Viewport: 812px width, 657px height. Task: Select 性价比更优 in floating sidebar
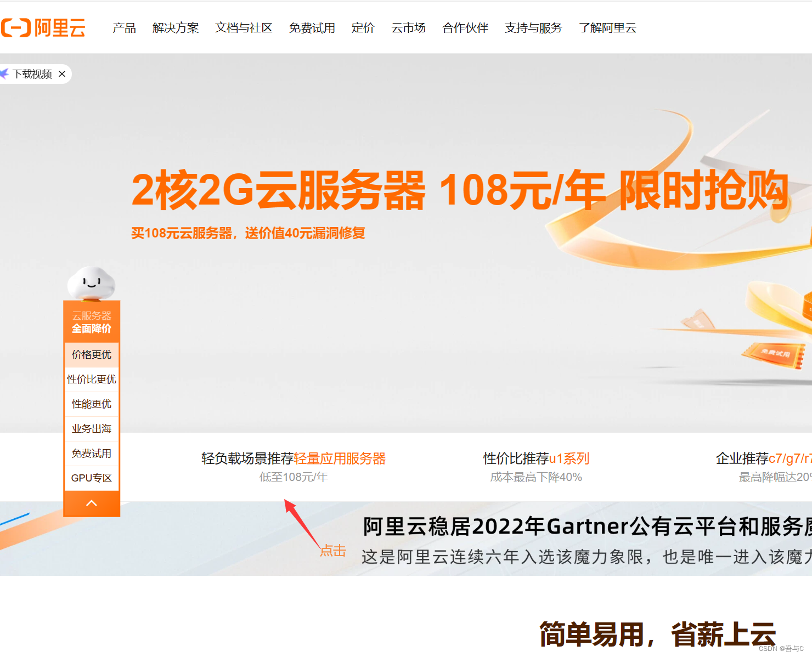(92, 380)
